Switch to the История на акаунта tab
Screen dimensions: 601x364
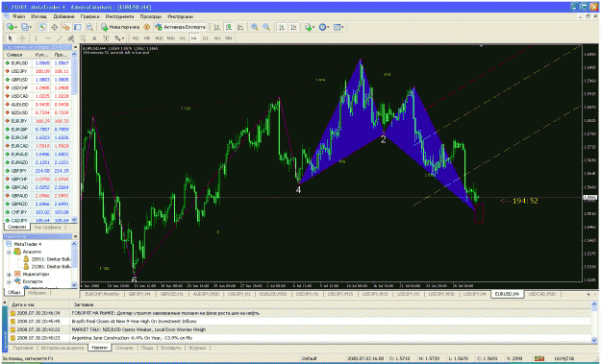click(x=63, y=348)
